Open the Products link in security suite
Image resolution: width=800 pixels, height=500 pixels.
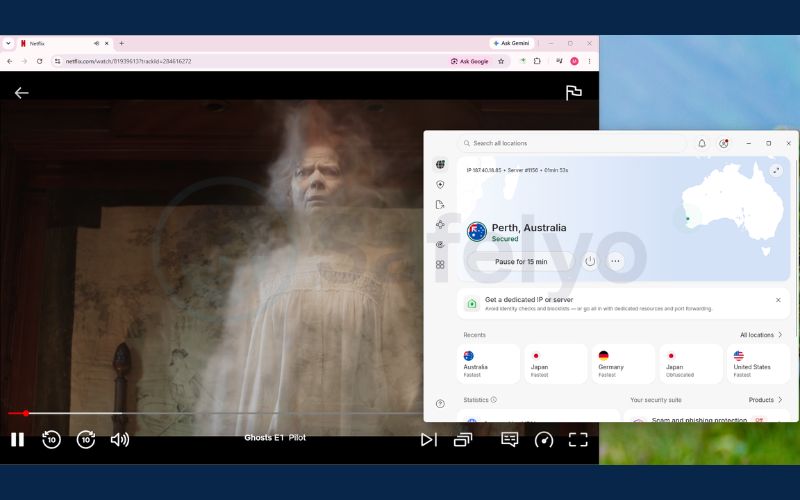click(x=765, y=400)
